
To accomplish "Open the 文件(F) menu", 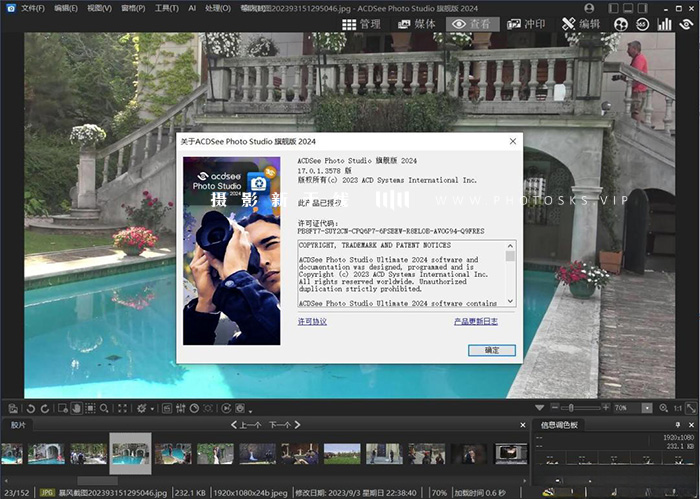I will (33, 8).
